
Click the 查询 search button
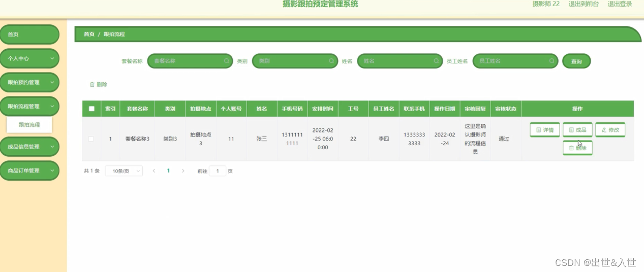coord(576,61)
